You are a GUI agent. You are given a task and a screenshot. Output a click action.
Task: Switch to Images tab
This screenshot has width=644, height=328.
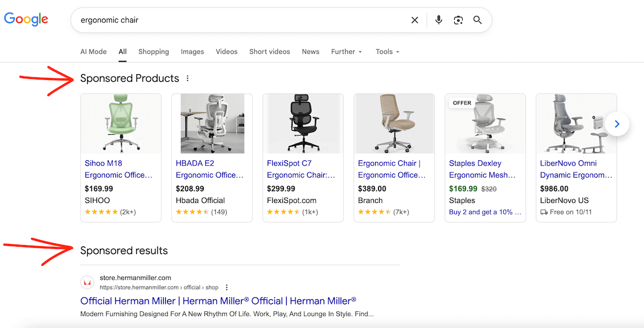click(x=192, y=52)
